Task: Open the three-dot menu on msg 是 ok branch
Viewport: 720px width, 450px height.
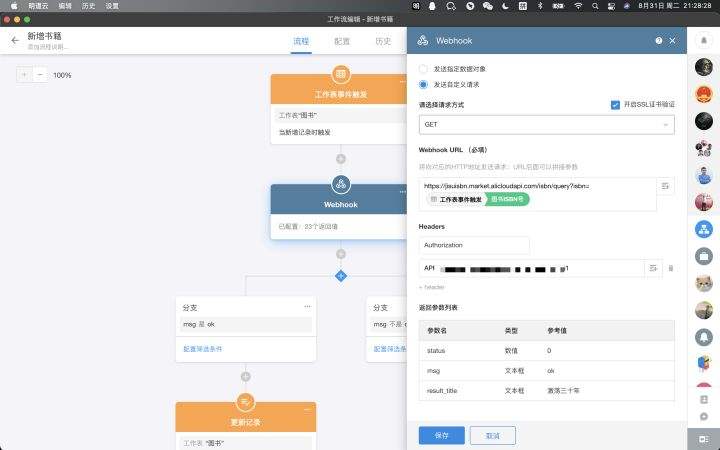Action: [307, 306]
